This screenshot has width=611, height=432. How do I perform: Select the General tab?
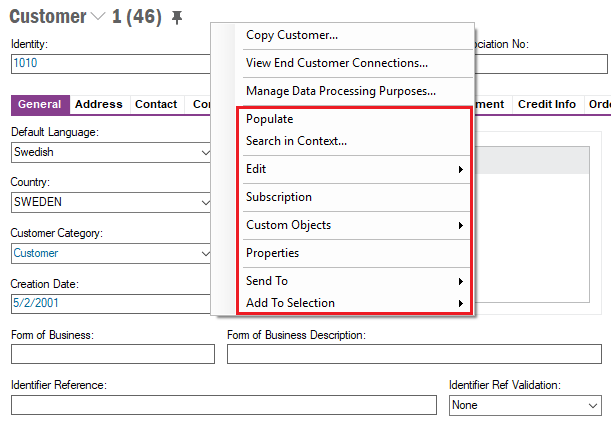[x=40, y=104]
